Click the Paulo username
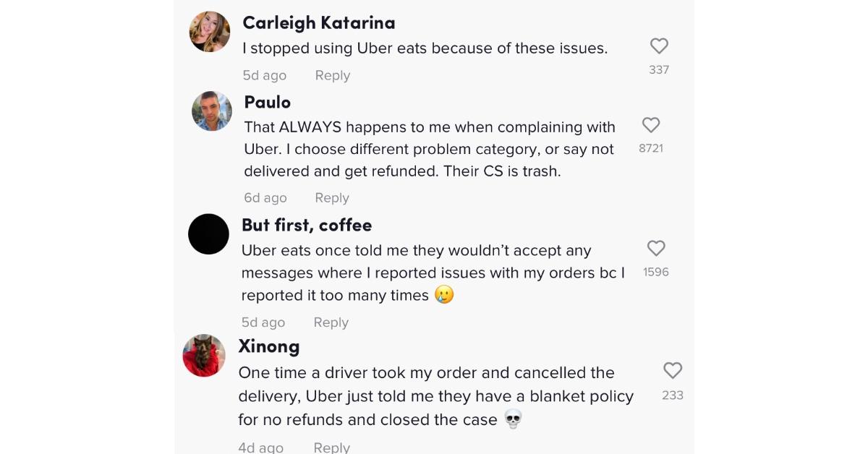The width and height of the screenshot is (868, 454). click(268, 102)
